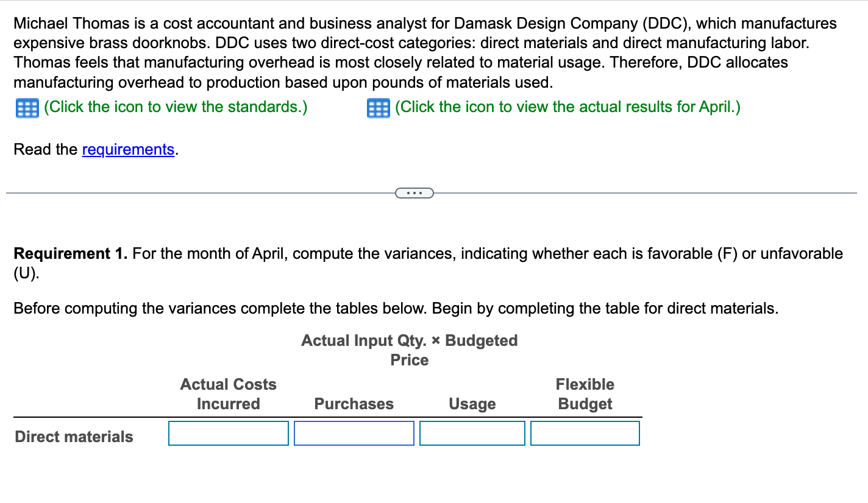
Task: Click the 'Actual Input Qty. × Budgeted Price' header
Action: tap(409, 350)
